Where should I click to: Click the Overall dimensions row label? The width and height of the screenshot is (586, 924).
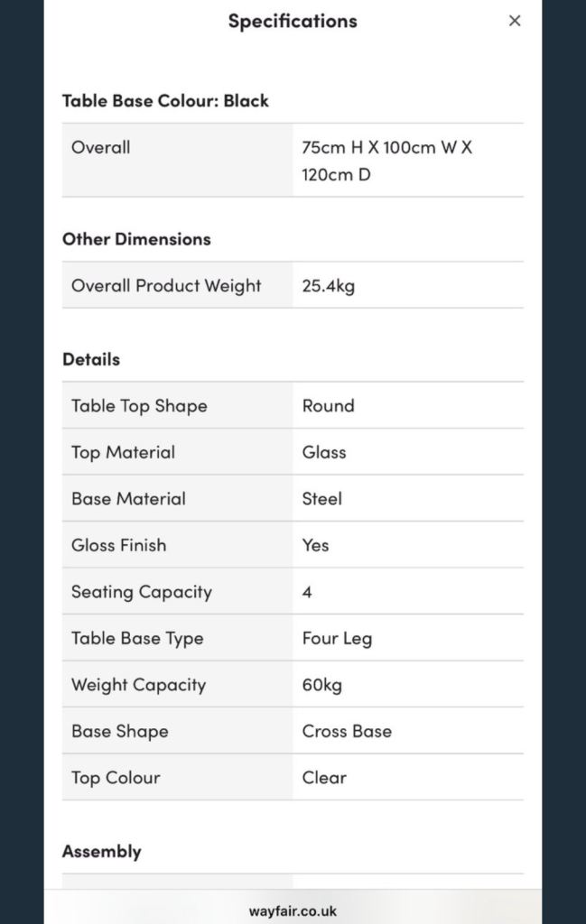coord(101,147)
